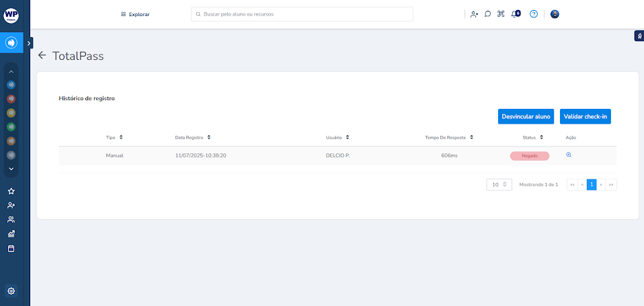Go to last page in pagination
The height and width of the screenshot is (306, 644).
point(611,185)
